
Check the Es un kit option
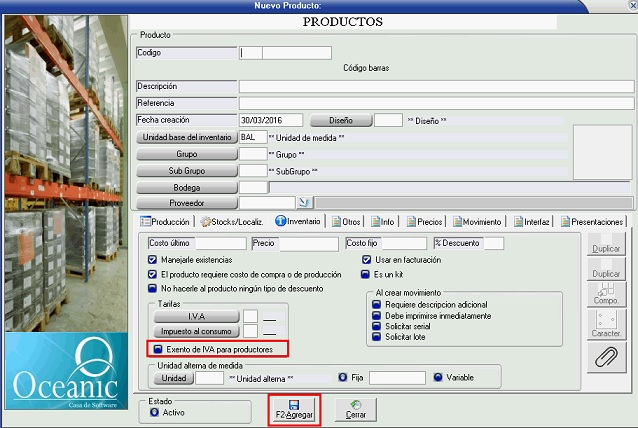(366, 273)
